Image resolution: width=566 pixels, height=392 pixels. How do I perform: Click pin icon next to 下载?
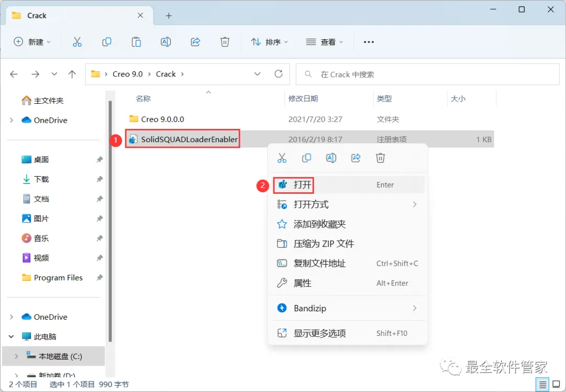[100, 179]
